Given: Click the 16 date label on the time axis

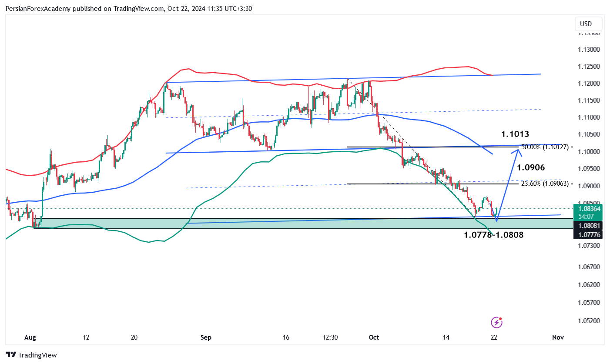Looking at the screenshot, I should 286,337.
